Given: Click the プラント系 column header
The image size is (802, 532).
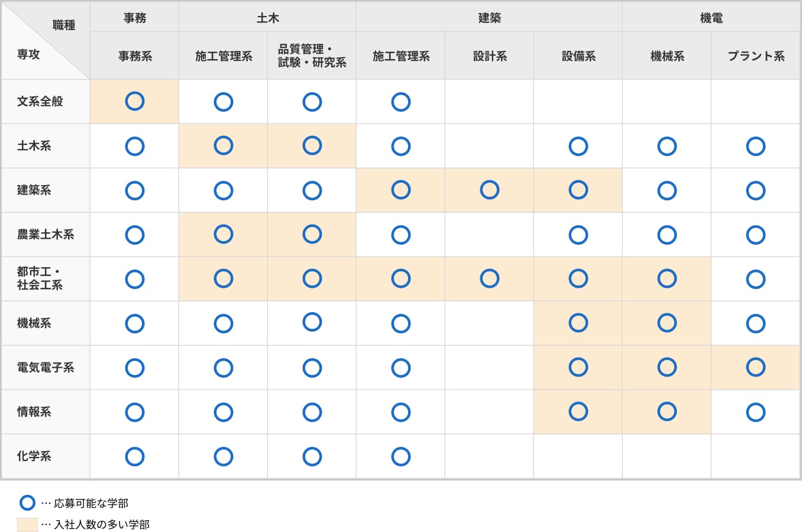Looking at the screenshot, I should pyautogui.click(x=756, y=56).
